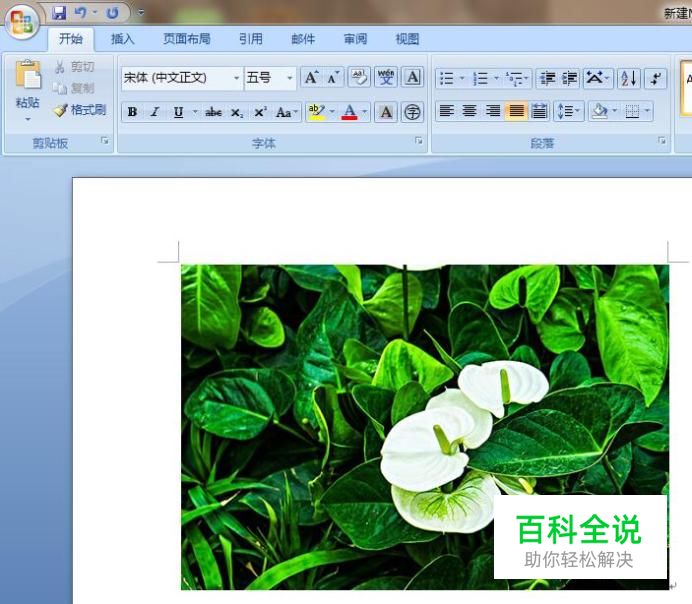Open the 字体 dialog launcher
Image resolution: width=692 pixels, height=604 pixels.
click(419, 141)
